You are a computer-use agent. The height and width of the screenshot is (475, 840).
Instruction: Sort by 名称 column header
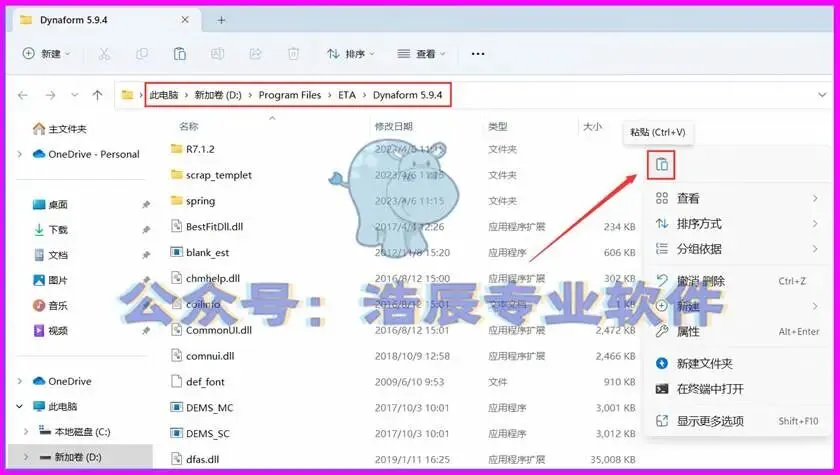[189, 126]
